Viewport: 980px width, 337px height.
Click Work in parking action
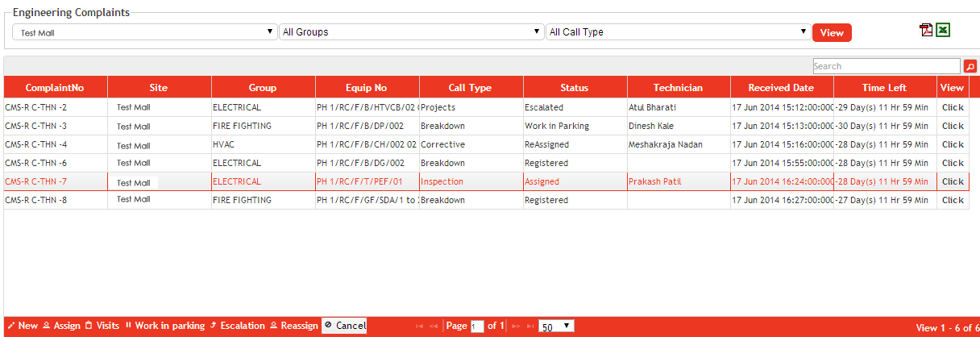pyautogui.click(x=164, y=326)
